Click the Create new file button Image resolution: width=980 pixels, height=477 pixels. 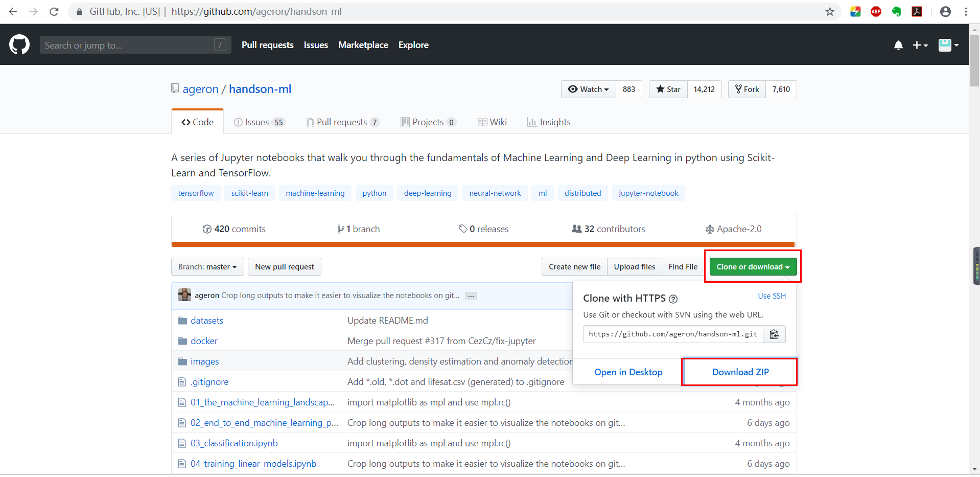point(575,267)
